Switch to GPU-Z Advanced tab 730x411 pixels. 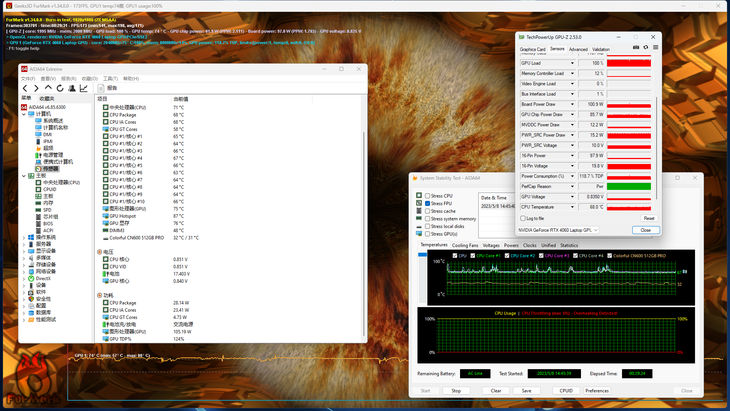(578, 49)
